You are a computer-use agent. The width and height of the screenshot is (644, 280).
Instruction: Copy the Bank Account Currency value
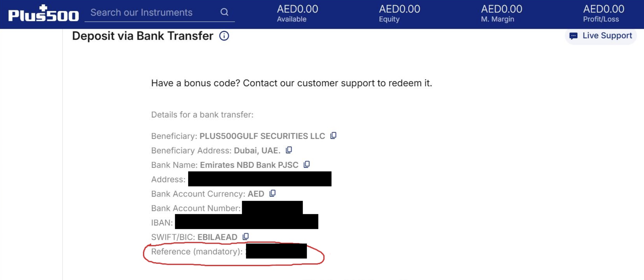272,193
